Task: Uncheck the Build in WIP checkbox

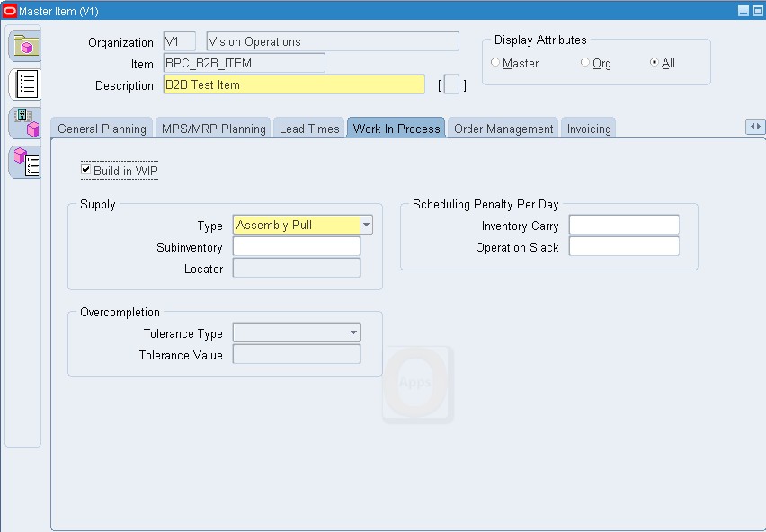Action: [85, 169]
